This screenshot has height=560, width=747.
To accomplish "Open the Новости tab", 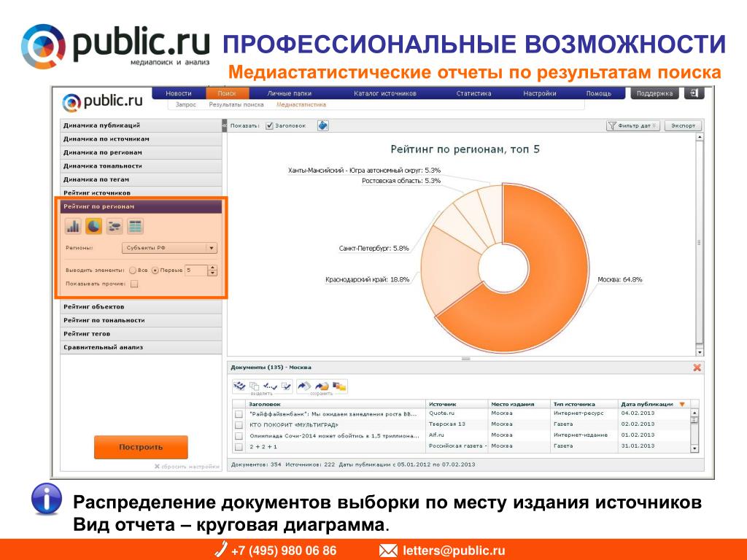I will (179, 93).
